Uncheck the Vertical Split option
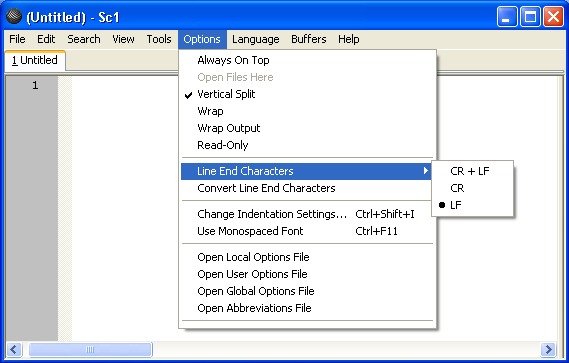 [308, 94]
